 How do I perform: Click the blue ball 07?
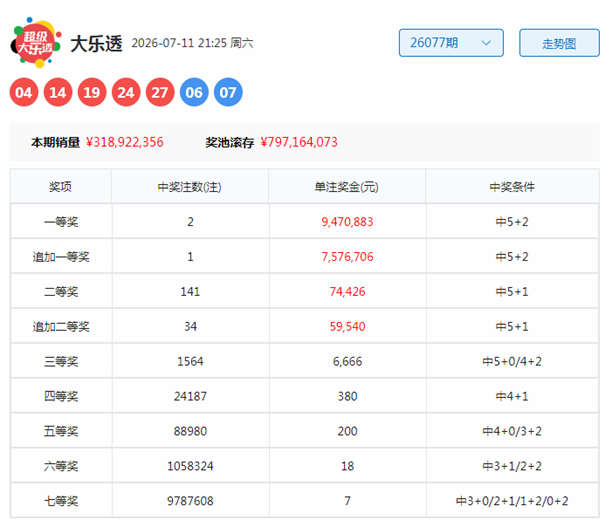pos(228,93)
